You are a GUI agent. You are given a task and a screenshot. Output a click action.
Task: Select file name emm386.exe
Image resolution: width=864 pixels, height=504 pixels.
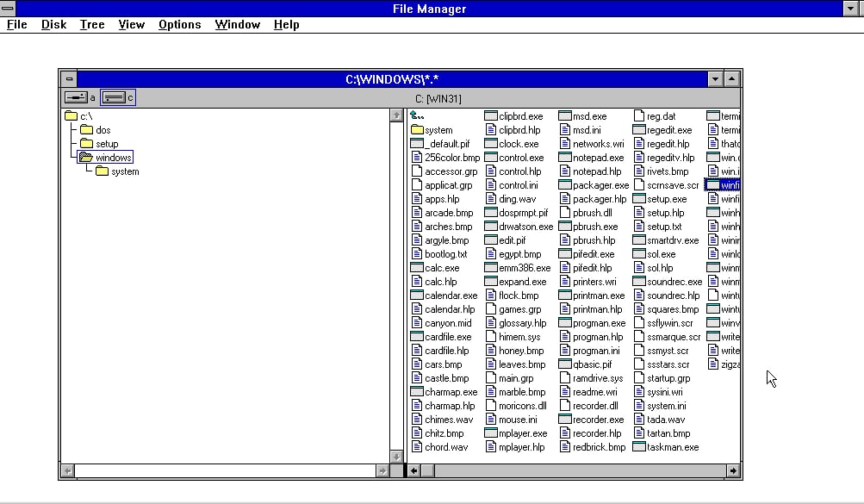tap(525, 268)
